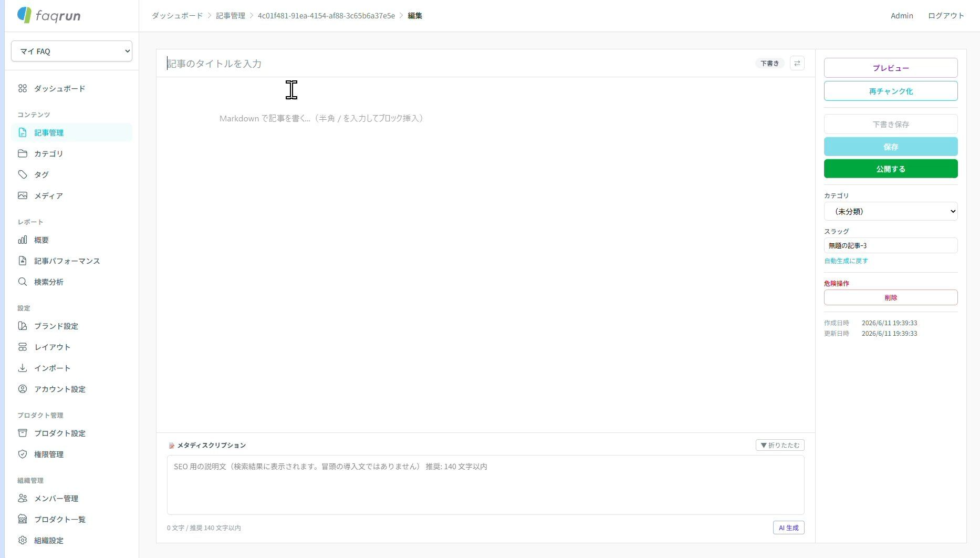Click into the Markdown article body editor
This screenshot has height=558, width=980.
(x=485, y=255)
